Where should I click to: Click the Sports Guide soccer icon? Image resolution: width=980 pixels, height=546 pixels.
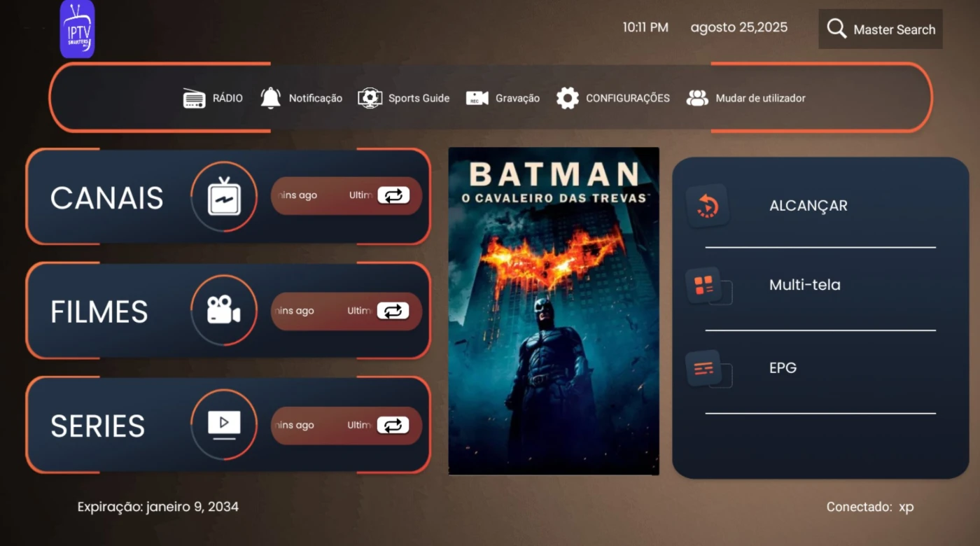370,98
